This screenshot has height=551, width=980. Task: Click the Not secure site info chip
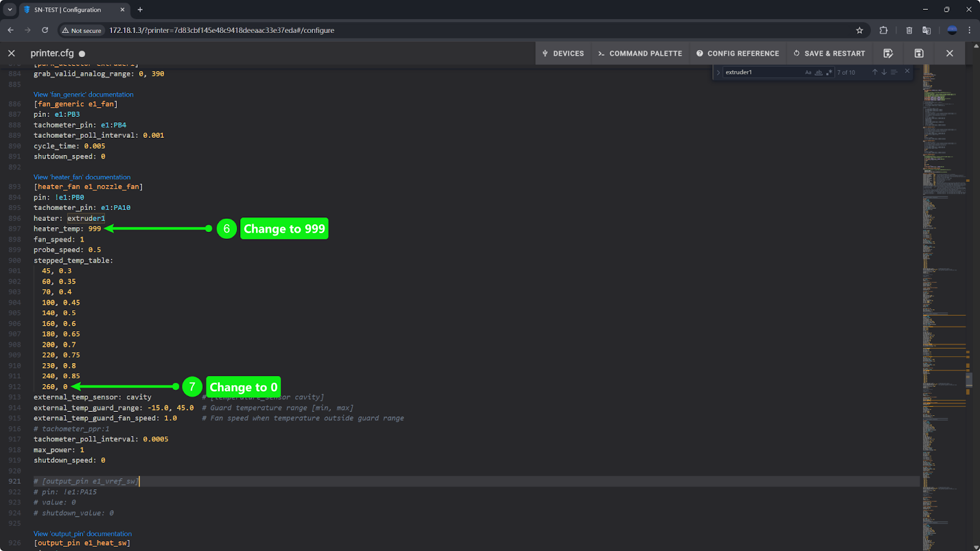[x=81, y=31]
